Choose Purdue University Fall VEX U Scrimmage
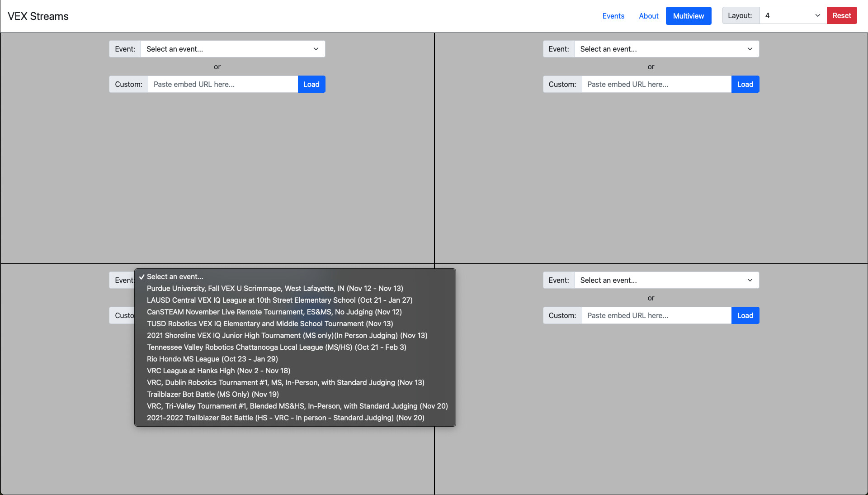This screenshot has width=868, height=495. 275,288
